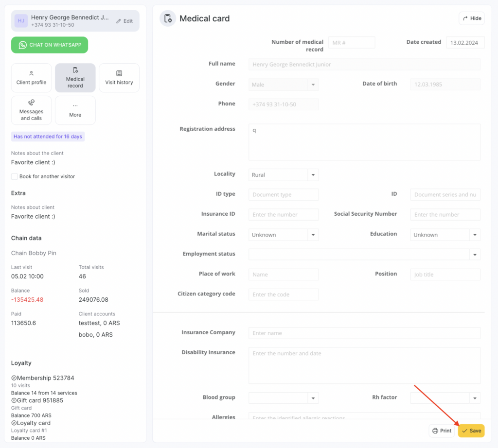The width and height of the screenshot is (498, 448).
Task: Click the Medical card header icon
Action: pyautogui.click(x=168, y=18)
